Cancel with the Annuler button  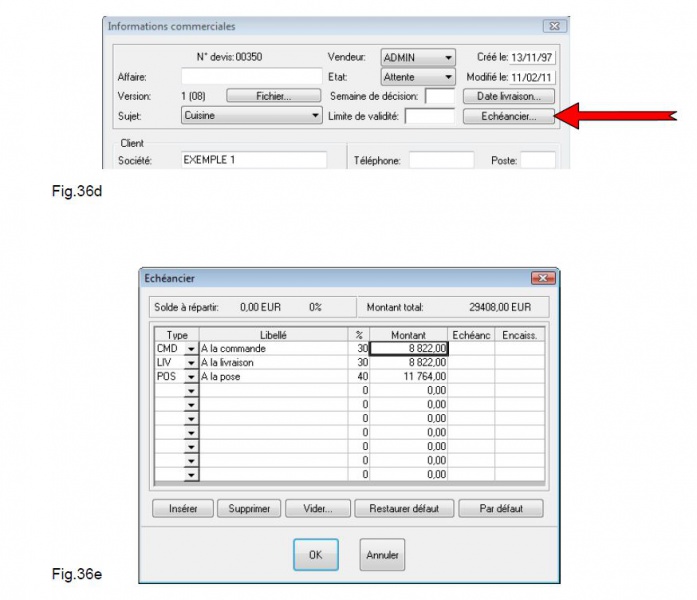382,555
